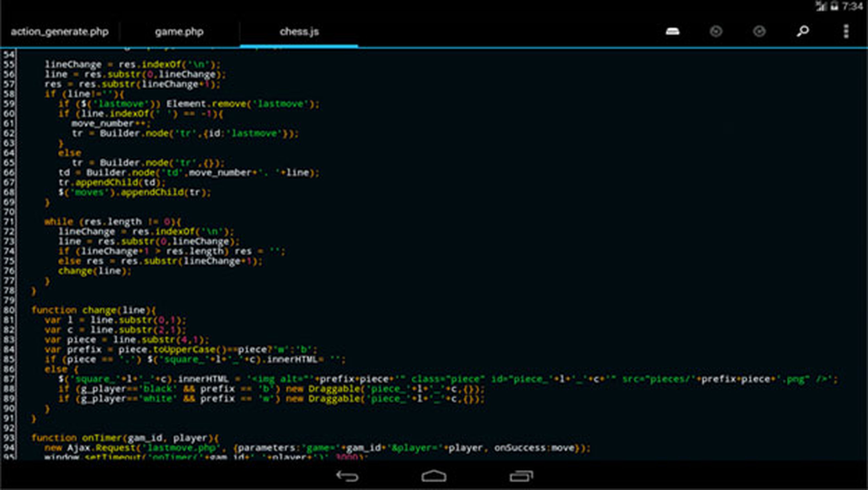Tap the battery icon in status bar

(x=834, y=6)
